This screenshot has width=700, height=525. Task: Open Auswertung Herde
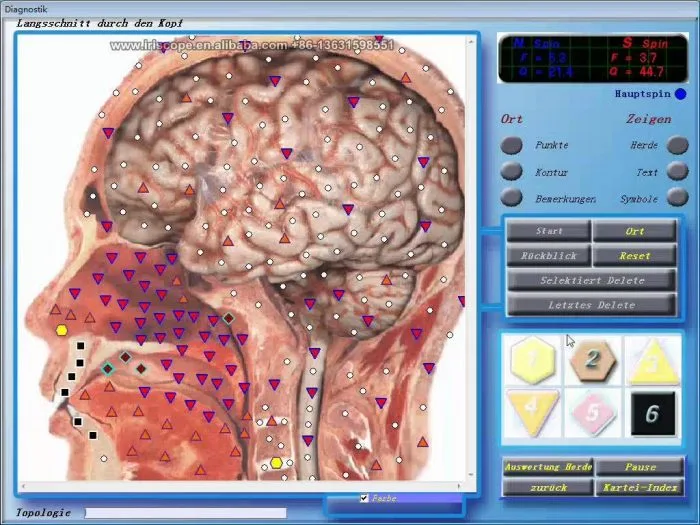(x=548, y=467)
